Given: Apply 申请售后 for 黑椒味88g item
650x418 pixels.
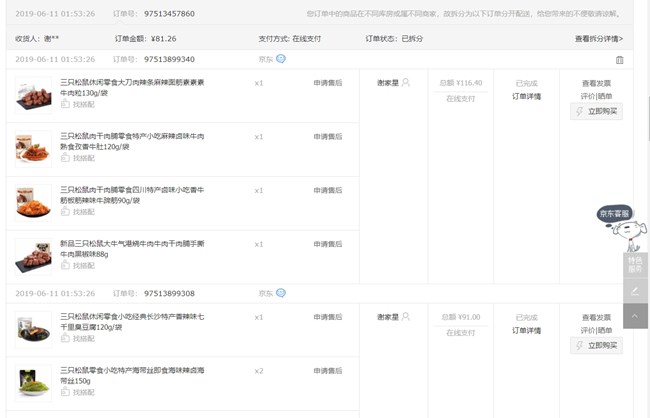Looking at the screenshot, I should pyautogui.click(x=327, y=244).
